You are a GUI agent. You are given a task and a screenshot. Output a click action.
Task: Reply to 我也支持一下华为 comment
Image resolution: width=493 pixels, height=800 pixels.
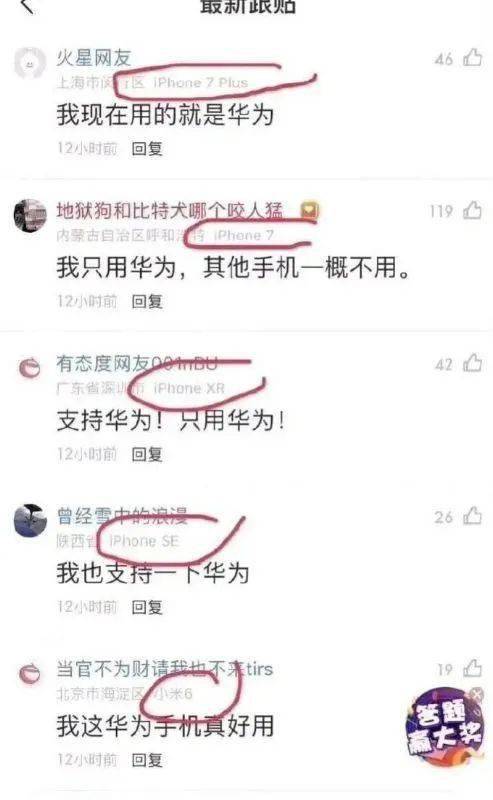pyautogui.click(x=147, y=607)
